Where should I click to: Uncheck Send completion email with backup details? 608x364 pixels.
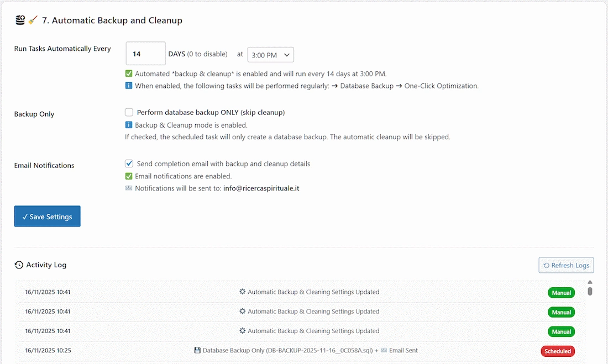128,163
